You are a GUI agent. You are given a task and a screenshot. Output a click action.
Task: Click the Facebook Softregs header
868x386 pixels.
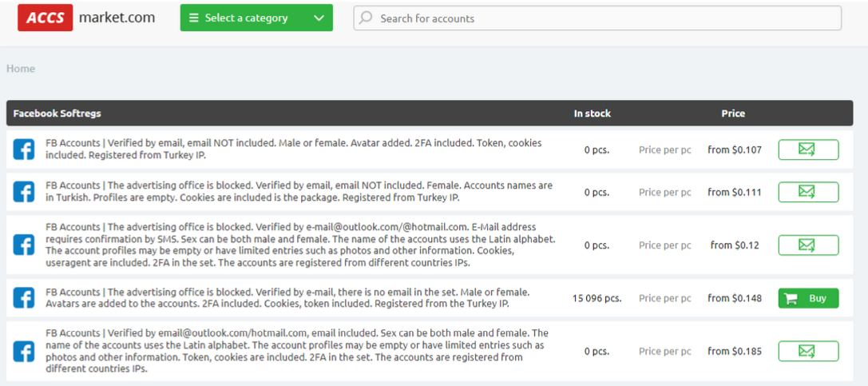(57, 113)
